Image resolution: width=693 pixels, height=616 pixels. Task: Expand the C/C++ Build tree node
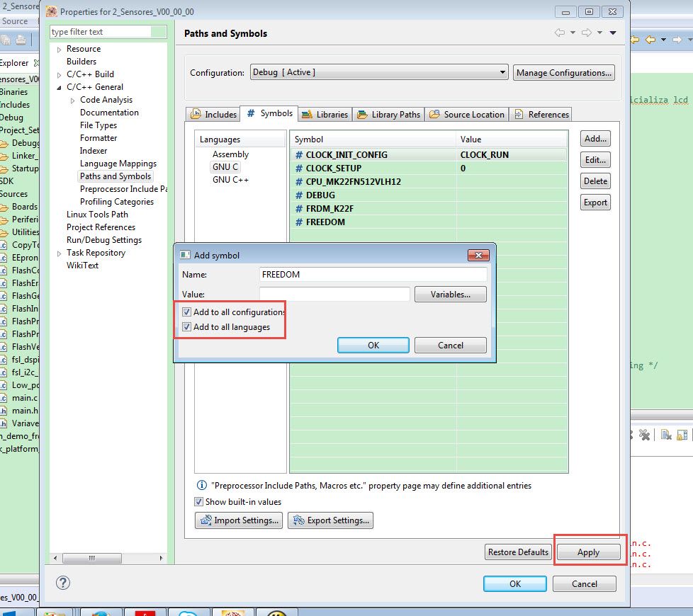[x=60, y=75]
